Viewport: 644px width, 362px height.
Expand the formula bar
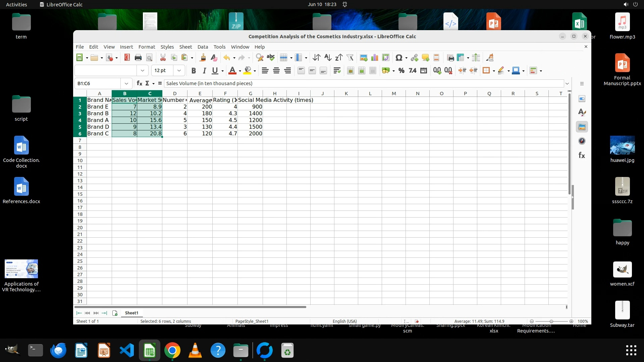coord(567,83)
